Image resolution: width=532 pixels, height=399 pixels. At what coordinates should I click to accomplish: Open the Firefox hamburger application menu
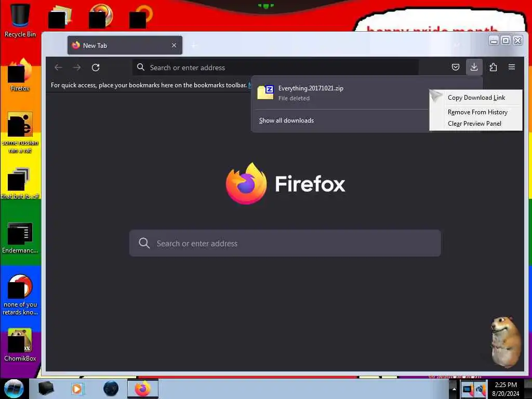tap(512, 67)
